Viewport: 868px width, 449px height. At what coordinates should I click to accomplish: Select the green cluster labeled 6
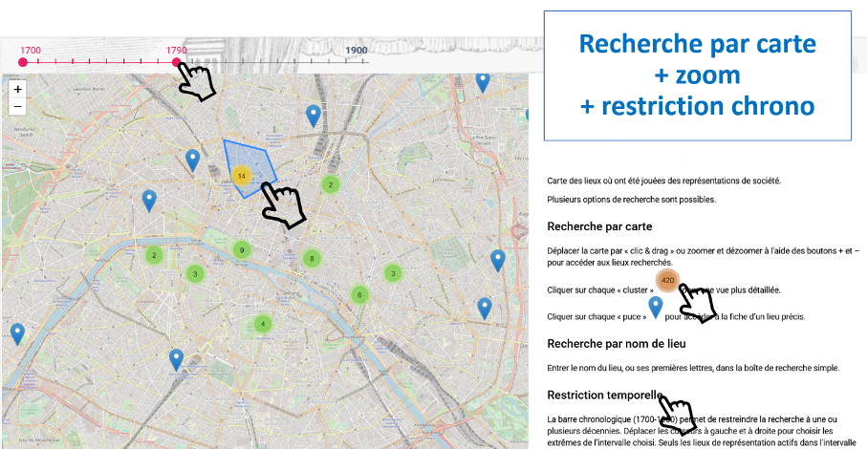point(358,295)
